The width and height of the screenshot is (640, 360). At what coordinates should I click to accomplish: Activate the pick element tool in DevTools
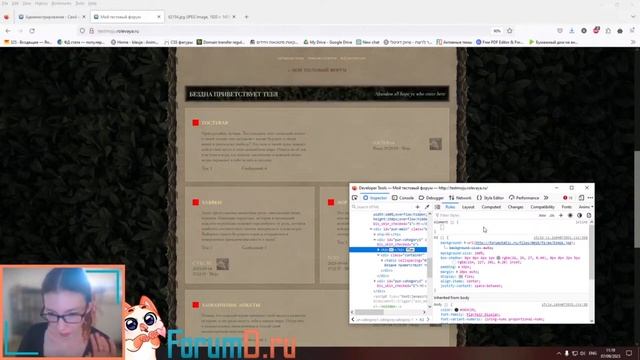(355, 198)
